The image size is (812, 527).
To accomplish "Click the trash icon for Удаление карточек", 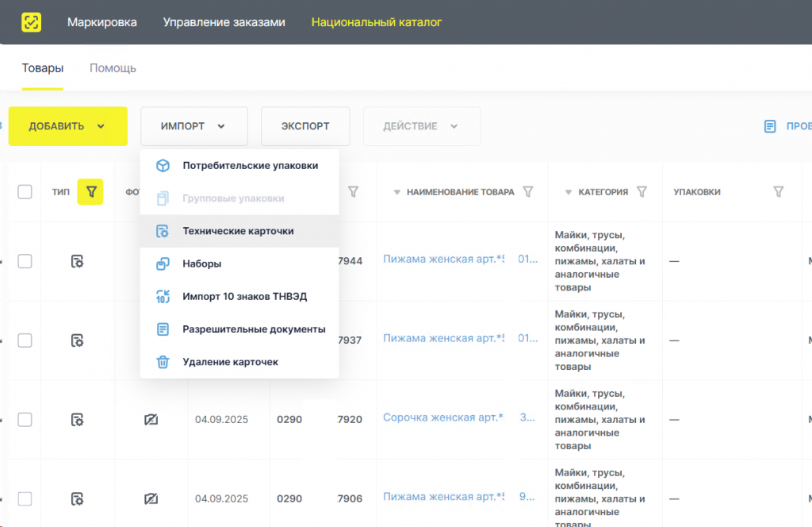I will pos(163,362).
